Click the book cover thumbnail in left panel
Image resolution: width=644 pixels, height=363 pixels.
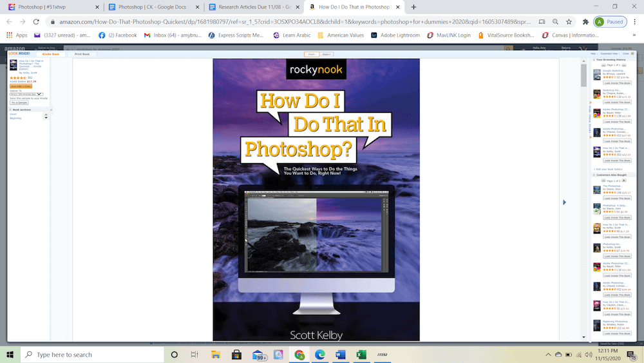pos(14,65)
